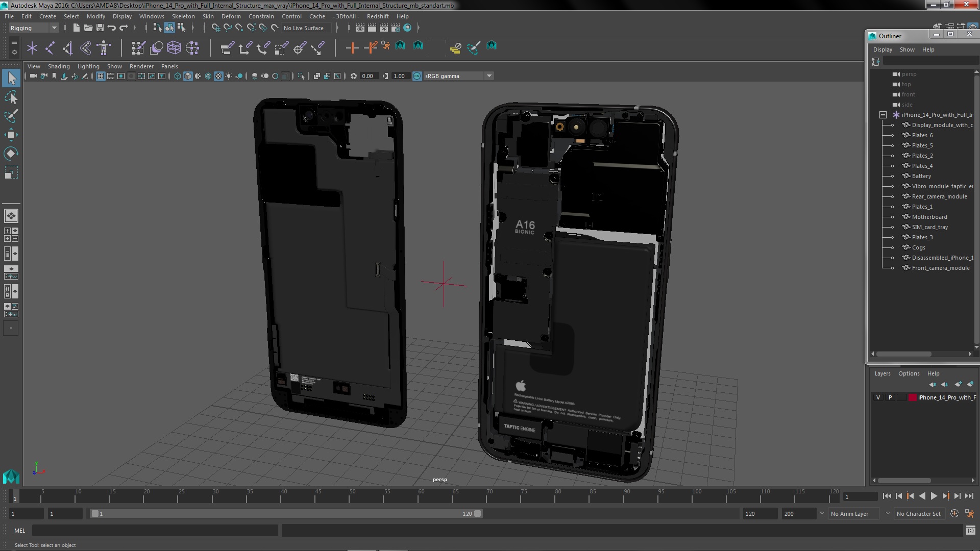This screenshot has height=551, width=980.
Task: Click the Save Scene icon
Action: click(x=100, y=28)
